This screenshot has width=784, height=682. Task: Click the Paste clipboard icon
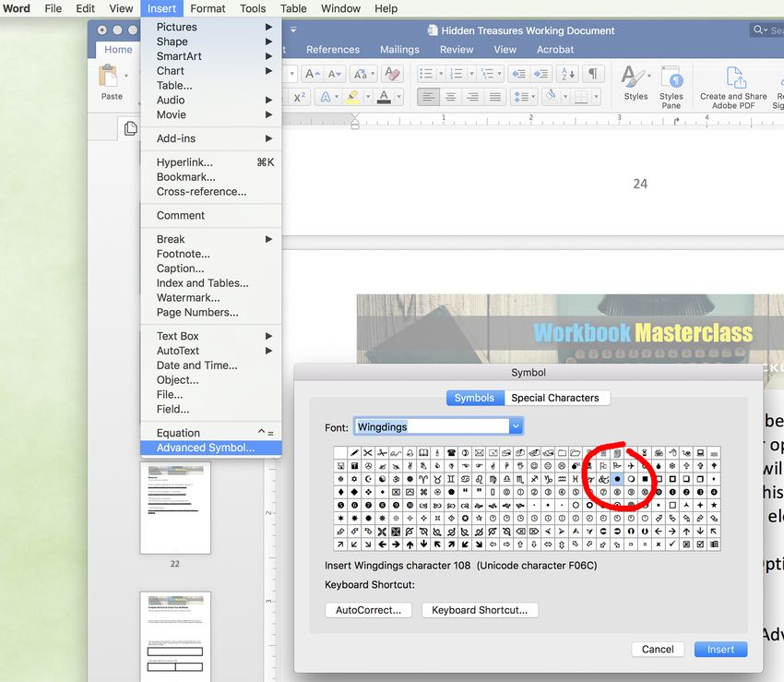click(x=109, y=76)
